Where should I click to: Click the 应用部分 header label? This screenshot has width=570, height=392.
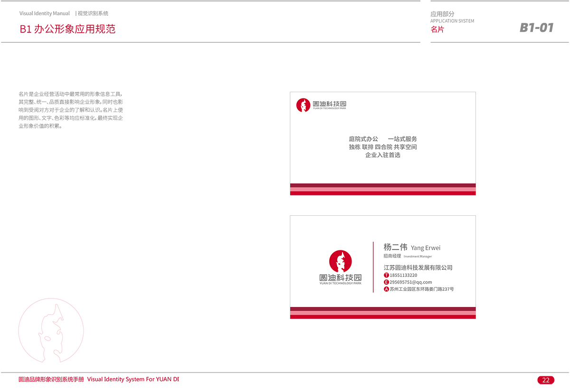click(442, 14)
